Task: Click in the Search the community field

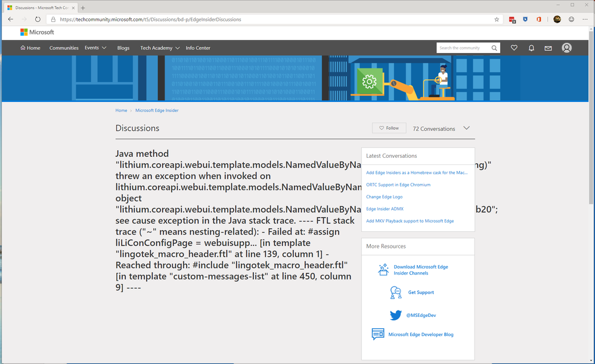Action: pyautogui.click(x=463, y=48)
